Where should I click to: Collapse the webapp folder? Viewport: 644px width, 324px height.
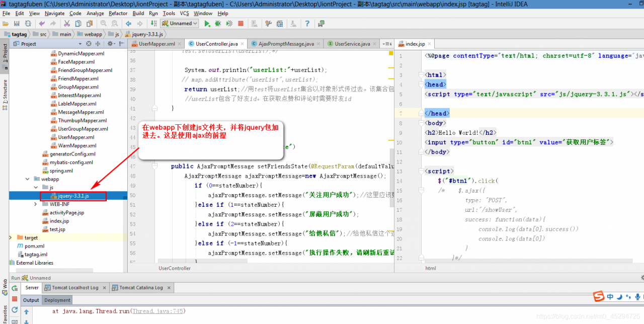coord(28,179)
